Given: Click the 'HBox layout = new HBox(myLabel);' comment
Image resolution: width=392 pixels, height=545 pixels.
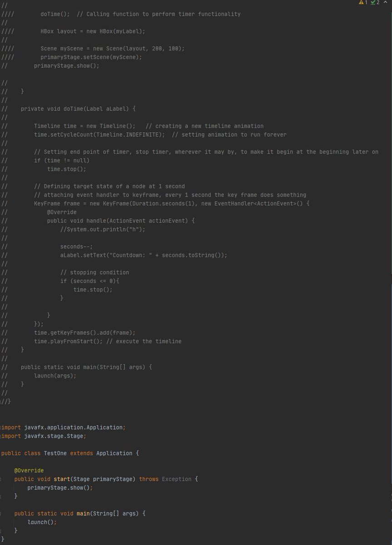Looking at the screenshot, I should [x=93, y=31].
